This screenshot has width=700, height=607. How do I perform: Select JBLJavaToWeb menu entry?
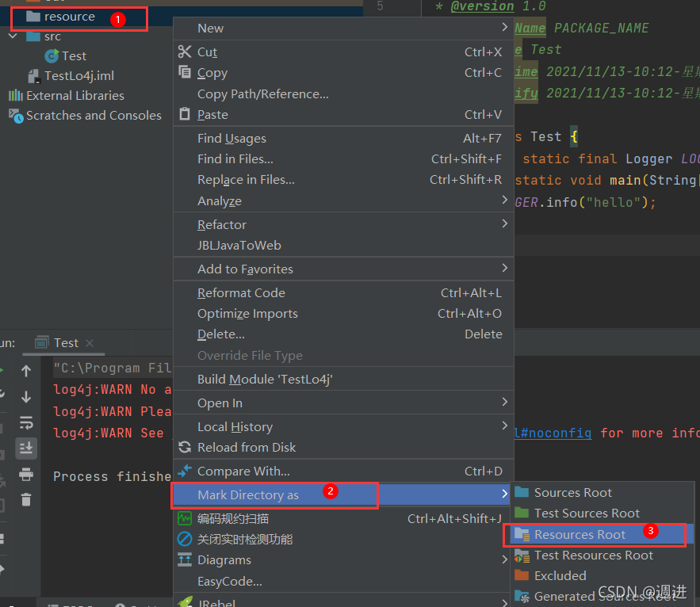pos(343,245)
